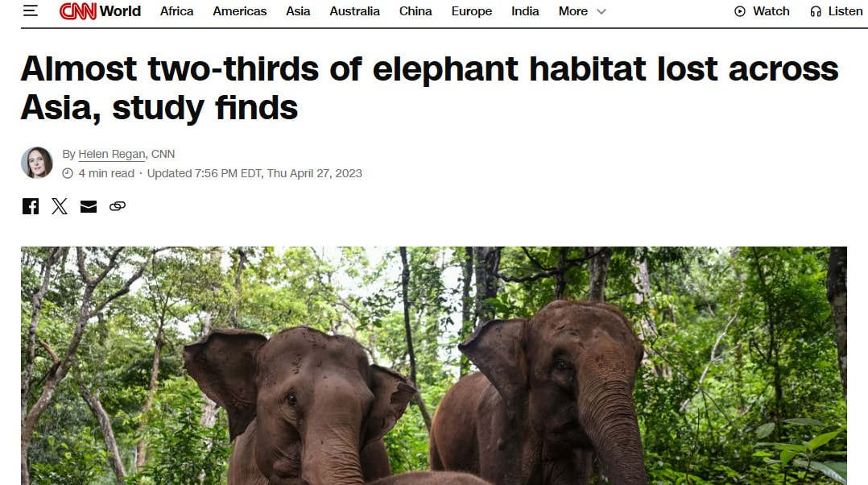Go to the Asia section
This screenshot has height=485, width=868.
coord(298,11)
